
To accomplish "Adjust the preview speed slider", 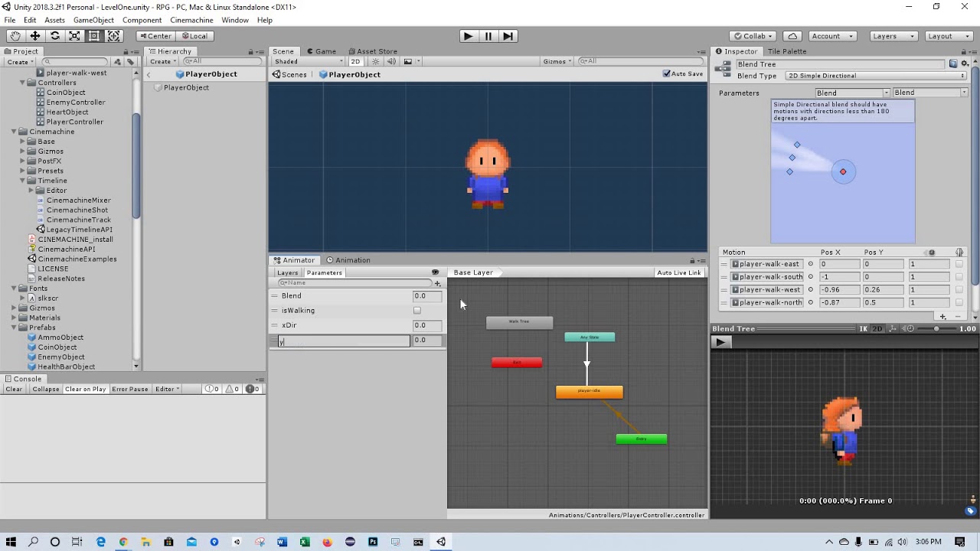I will 936,329.
